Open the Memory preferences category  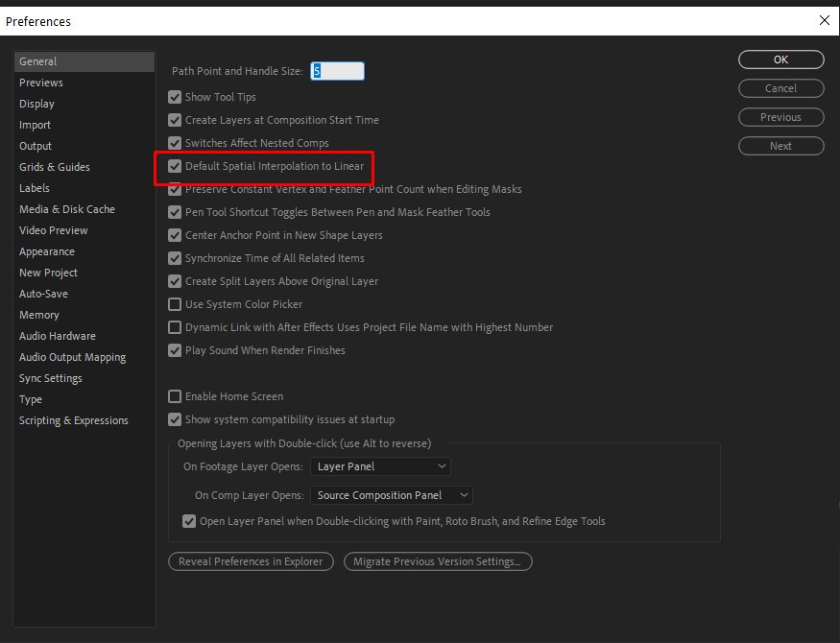39,315
